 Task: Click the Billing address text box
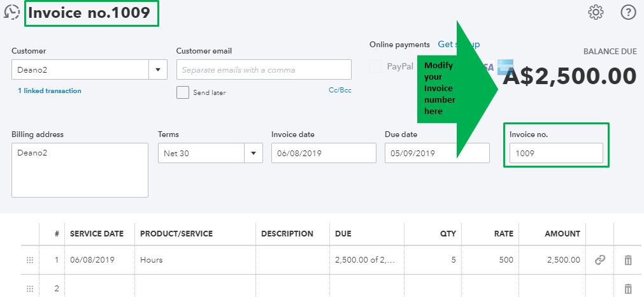tap(80, 170)
